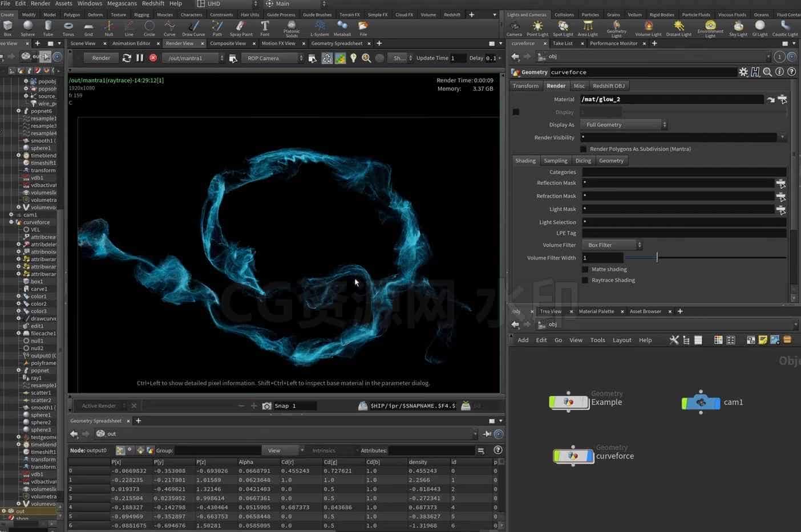
Task: Open the Active Render dropdown
Action: pos(103,406)
